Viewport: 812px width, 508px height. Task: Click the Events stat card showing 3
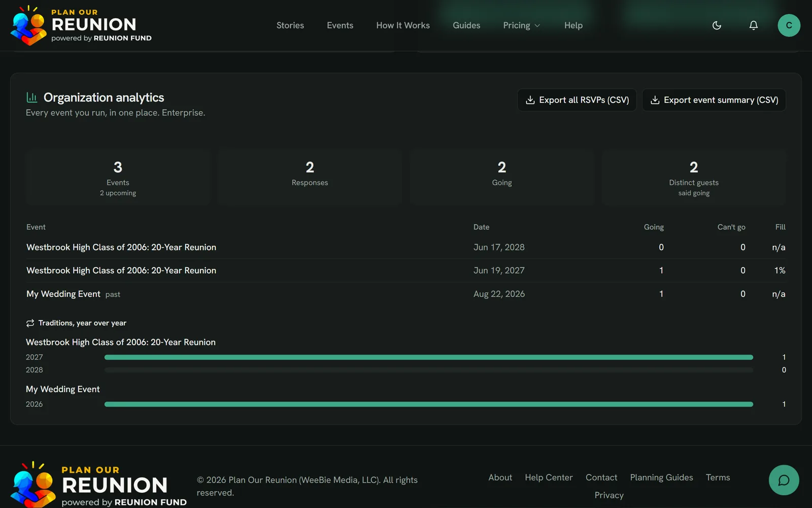[x=118, y=178]
